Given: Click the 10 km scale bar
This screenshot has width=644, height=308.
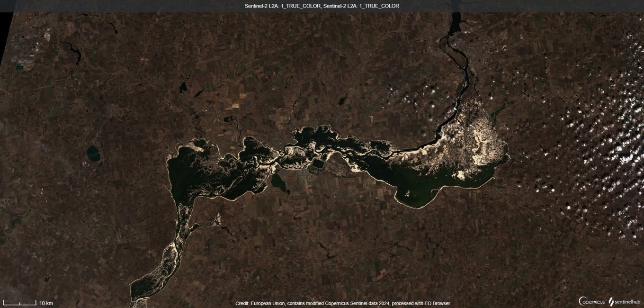Looking at the screenshot, I should click(x=19, y=303).
